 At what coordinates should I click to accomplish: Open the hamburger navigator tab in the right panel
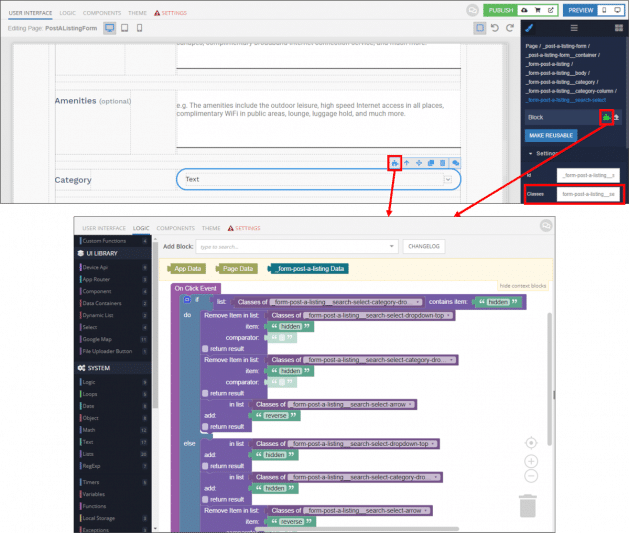tap(574, 28)
